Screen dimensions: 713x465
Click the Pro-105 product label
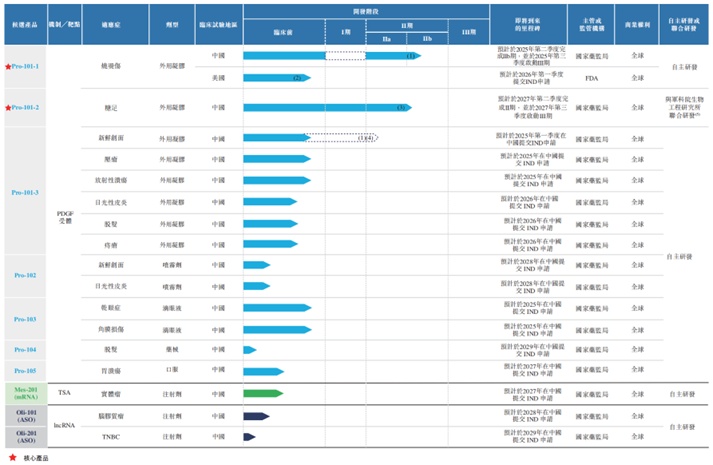25,371
